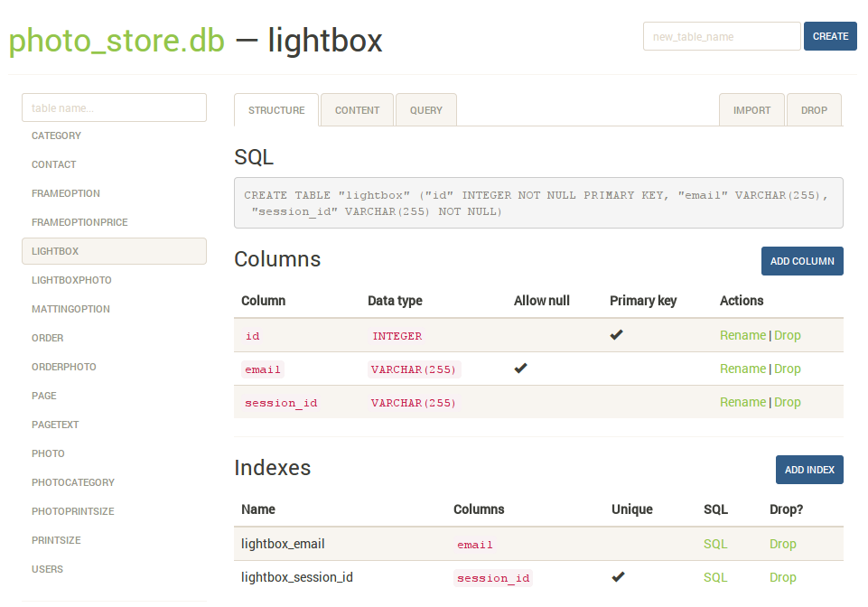Select the PHOTO table in sidebar

click(x=48, y=453)
